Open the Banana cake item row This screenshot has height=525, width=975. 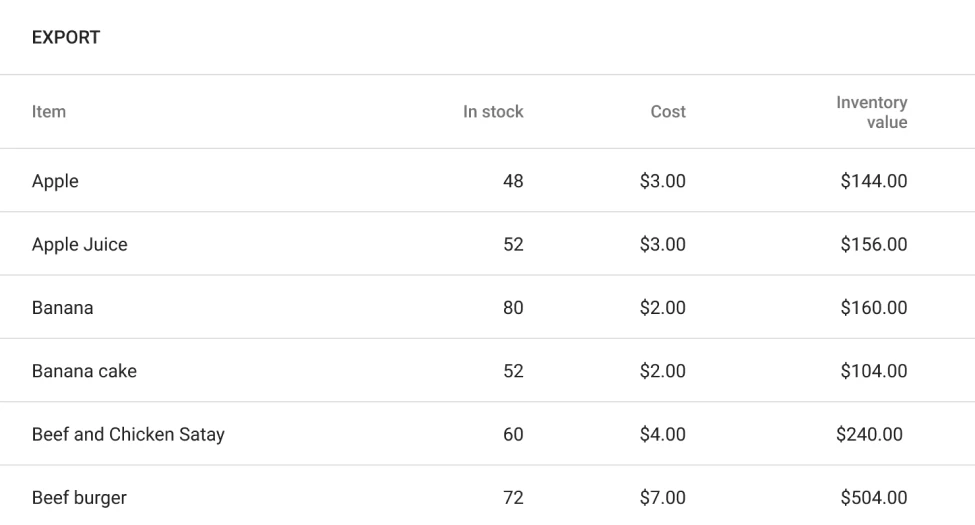pyautogui.click(x=84, y=371)
